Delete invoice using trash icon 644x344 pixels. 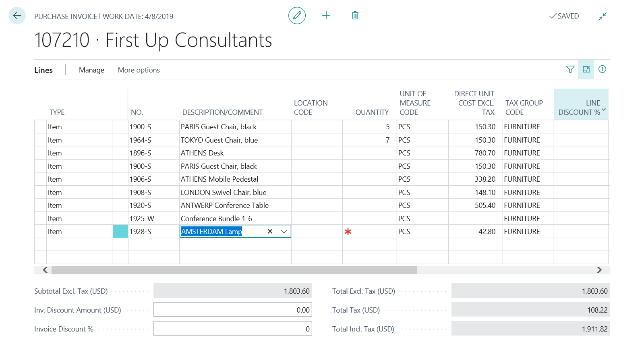point(355,16)
